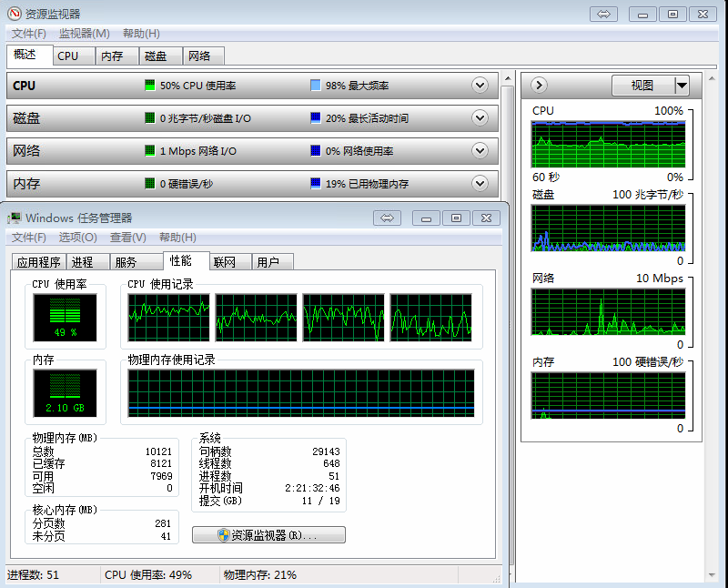
Task: Switch to the 应用程序 tab in Task Manager
Action: [x=39, y=262]
